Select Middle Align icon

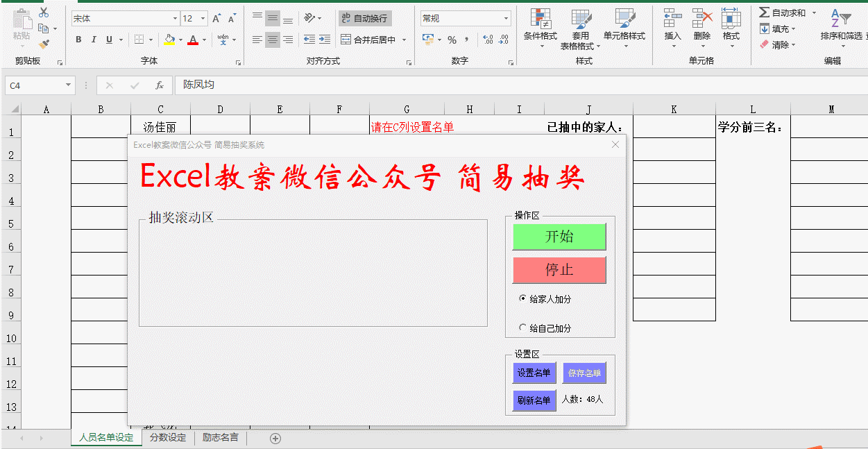click(273, 18)
